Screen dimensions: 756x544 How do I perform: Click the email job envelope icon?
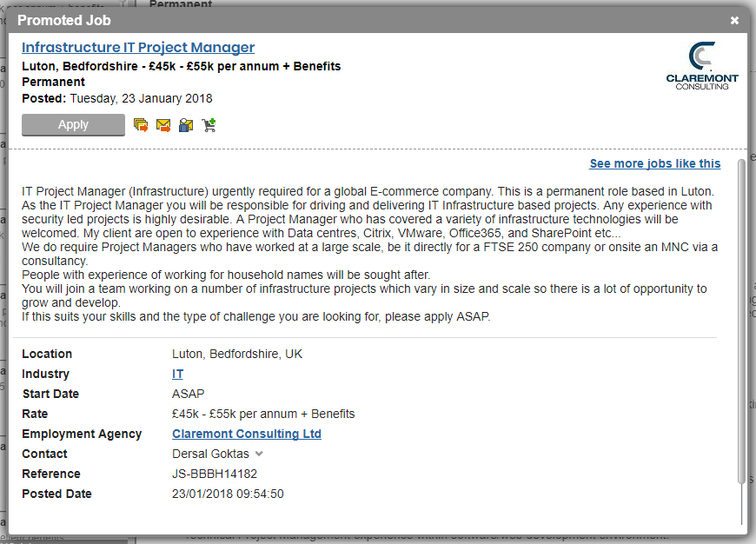click(x=163, y=125)
